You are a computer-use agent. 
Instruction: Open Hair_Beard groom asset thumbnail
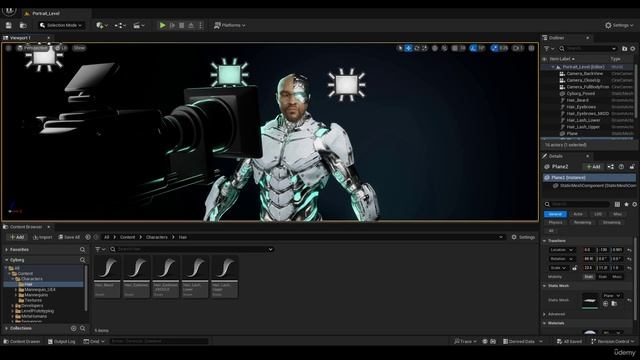107,268
